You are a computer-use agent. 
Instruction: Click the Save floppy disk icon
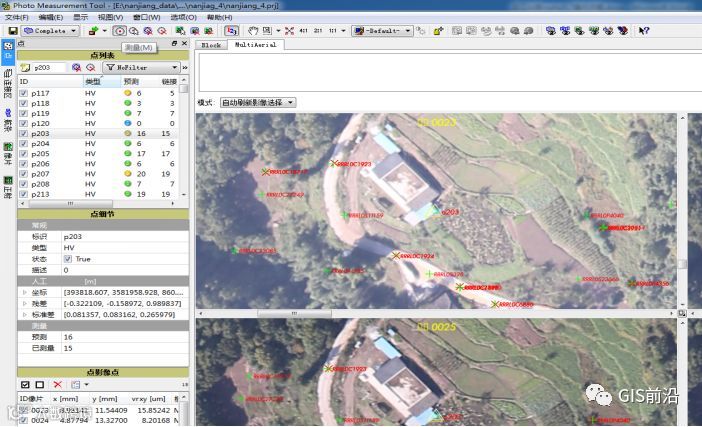13,31
